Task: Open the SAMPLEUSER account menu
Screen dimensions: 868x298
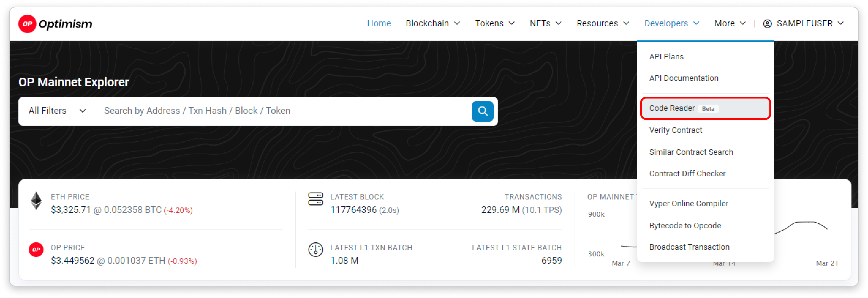Action: coord(803,24)
